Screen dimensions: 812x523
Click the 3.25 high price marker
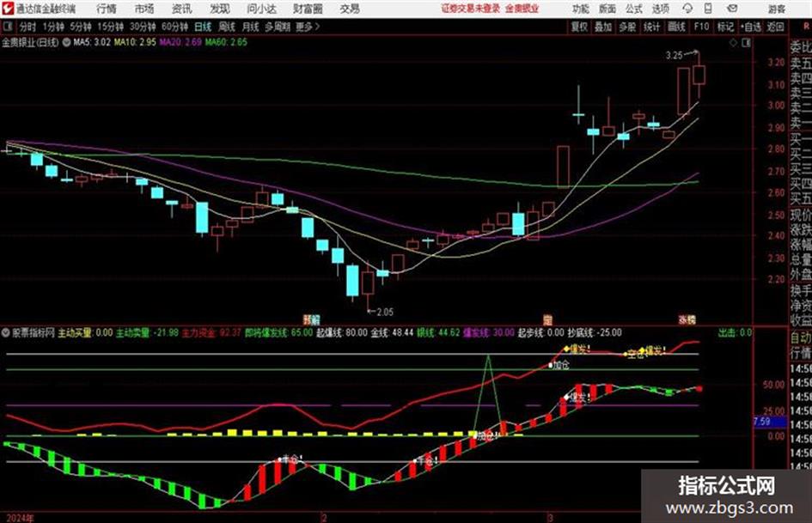click(x=675, y=55)
